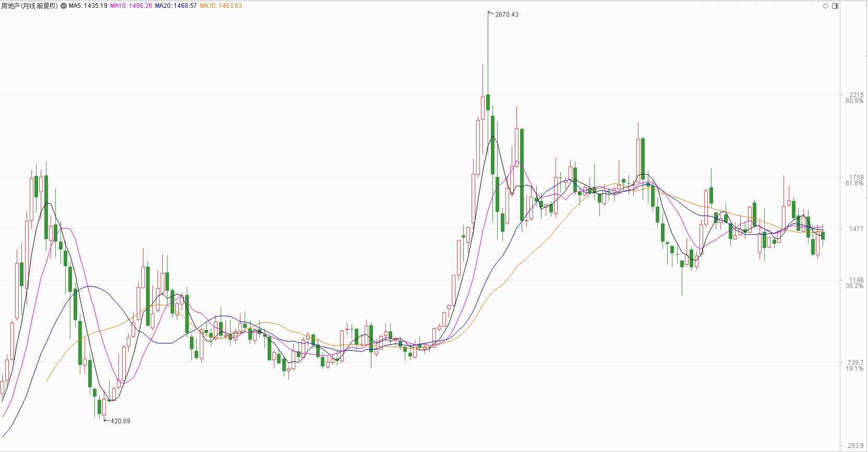Click the 房地产(月线.前复权) chart title
This screenshot has width=868, height=452.
[x=30, y=6]
